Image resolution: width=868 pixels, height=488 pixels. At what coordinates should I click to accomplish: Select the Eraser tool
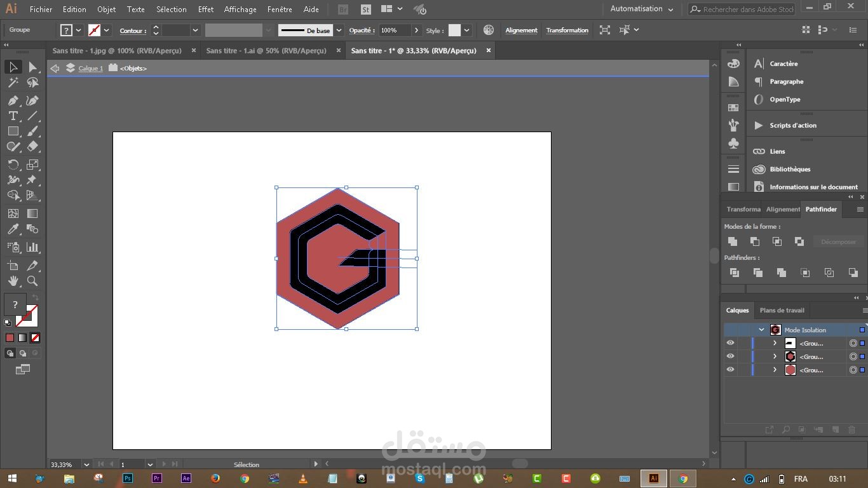[x=32, y=146]
